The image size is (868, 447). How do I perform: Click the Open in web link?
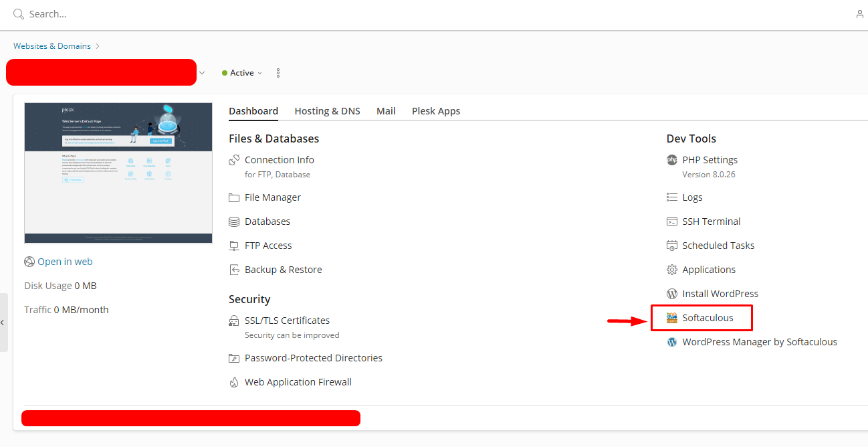(x=65, y=262)
